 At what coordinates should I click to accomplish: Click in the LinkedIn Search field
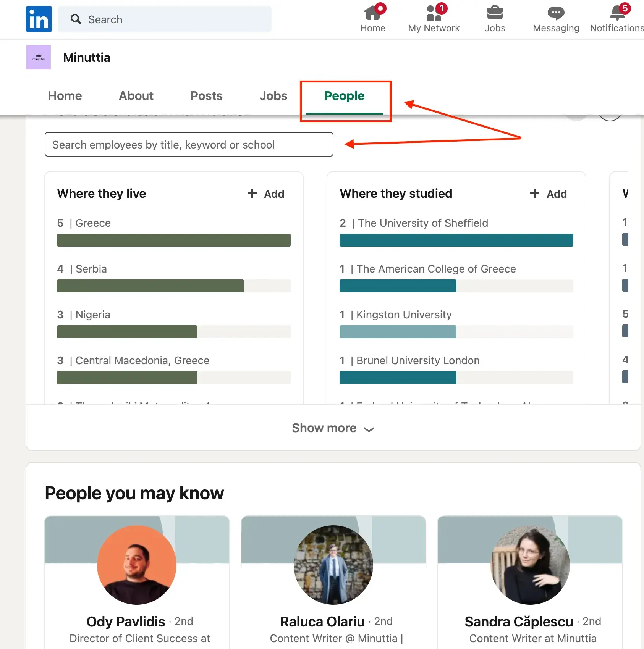tap(165, 19)
